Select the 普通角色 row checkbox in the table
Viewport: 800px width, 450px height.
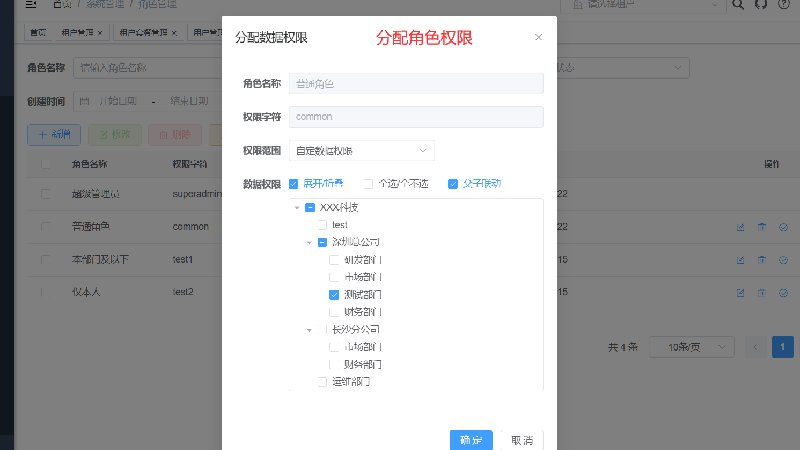coord(45,227)
